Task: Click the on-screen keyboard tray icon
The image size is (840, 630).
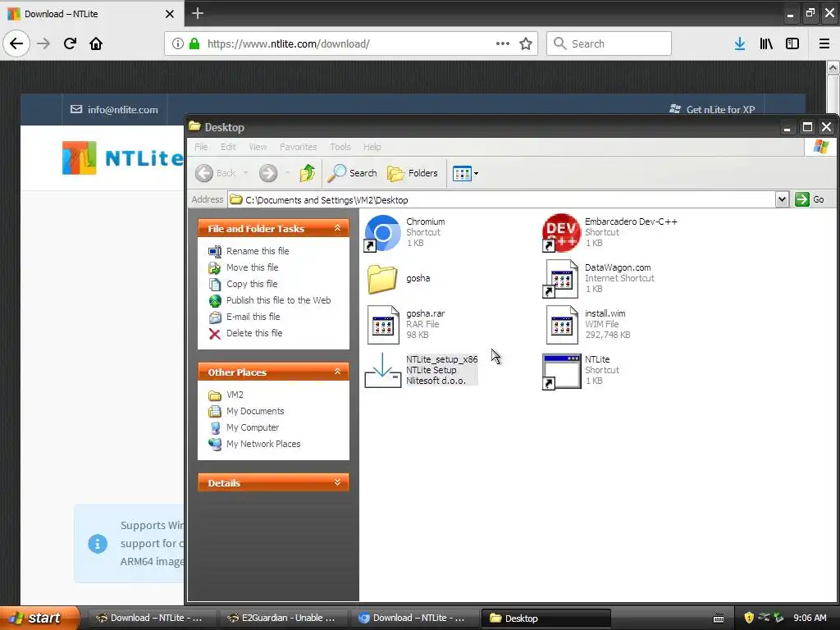Action: click(x=719, y=619)
